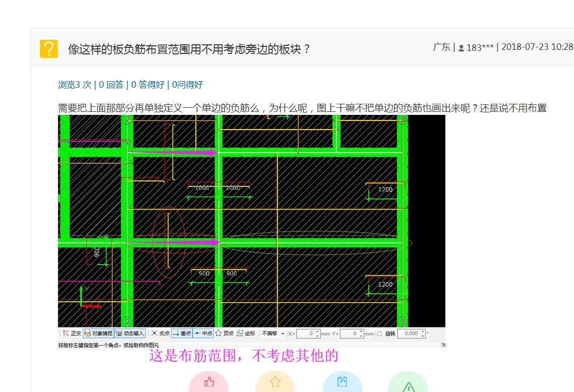Click the X value spinner arrows

tap(318, 334)
